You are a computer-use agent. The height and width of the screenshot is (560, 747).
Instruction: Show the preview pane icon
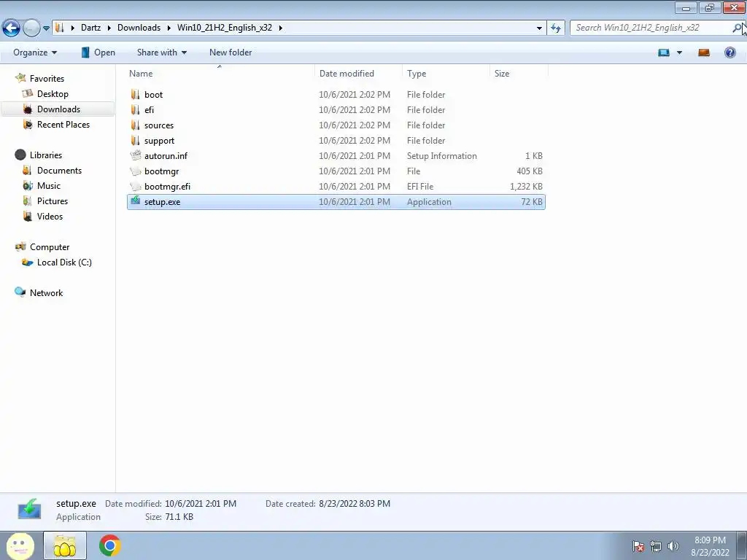(x=704, y=52)
